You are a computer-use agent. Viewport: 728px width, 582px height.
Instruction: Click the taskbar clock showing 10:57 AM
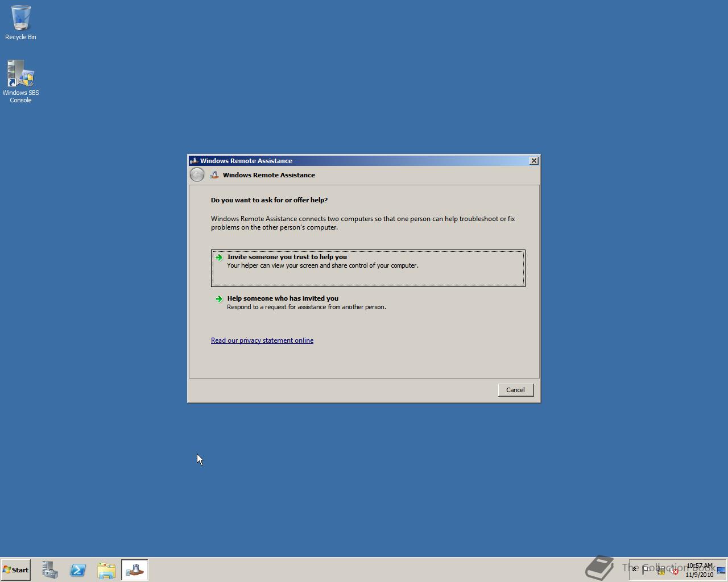point(700,570)
